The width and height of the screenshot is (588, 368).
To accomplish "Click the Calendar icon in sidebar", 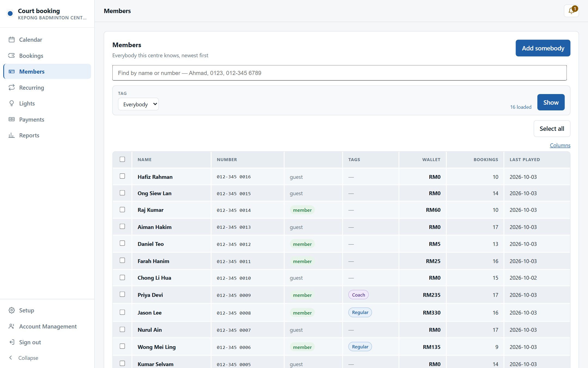I will tap(11, 40).
